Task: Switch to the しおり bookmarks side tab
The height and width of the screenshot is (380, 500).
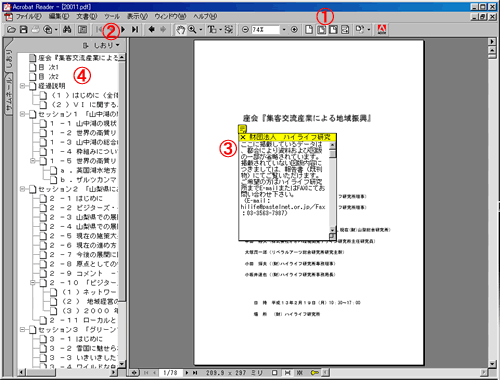Action: point(9,59)
